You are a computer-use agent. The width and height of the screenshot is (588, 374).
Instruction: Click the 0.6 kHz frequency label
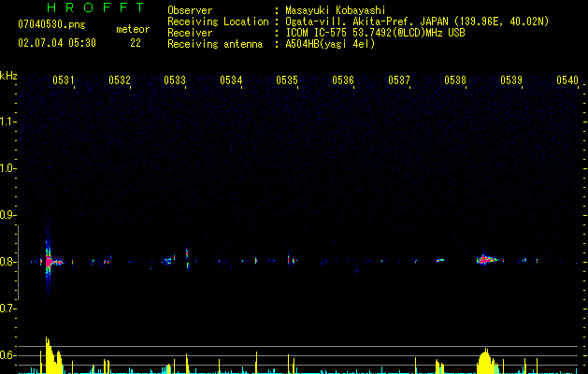point(7,355)
